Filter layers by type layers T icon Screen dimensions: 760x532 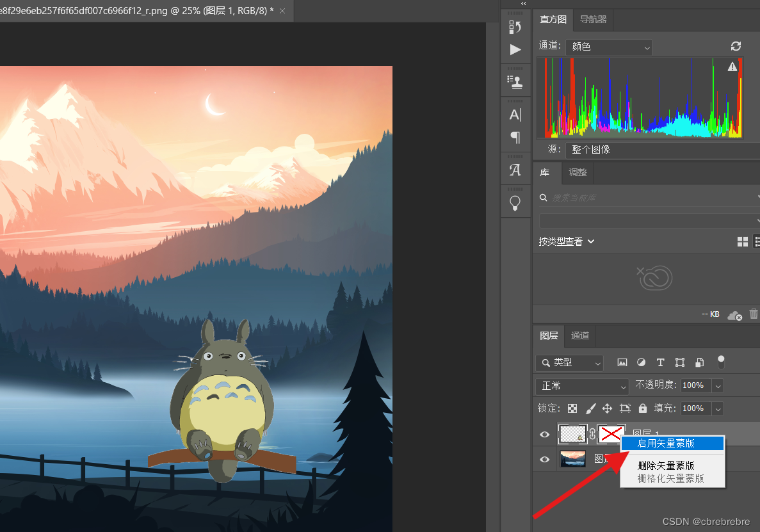660,362
